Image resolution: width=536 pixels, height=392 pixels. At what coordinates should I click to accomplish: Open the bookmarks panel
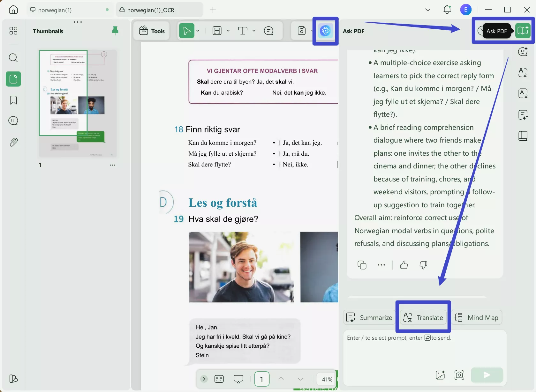click(13, 100)
